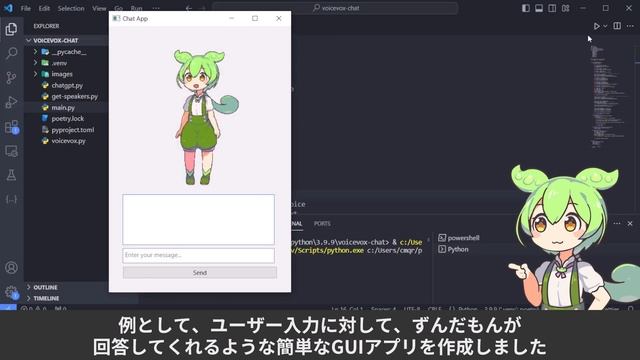The height and width of the screenshot is (360, 640).
Task: Select main.py in the explorer
Action: point(63,107)
